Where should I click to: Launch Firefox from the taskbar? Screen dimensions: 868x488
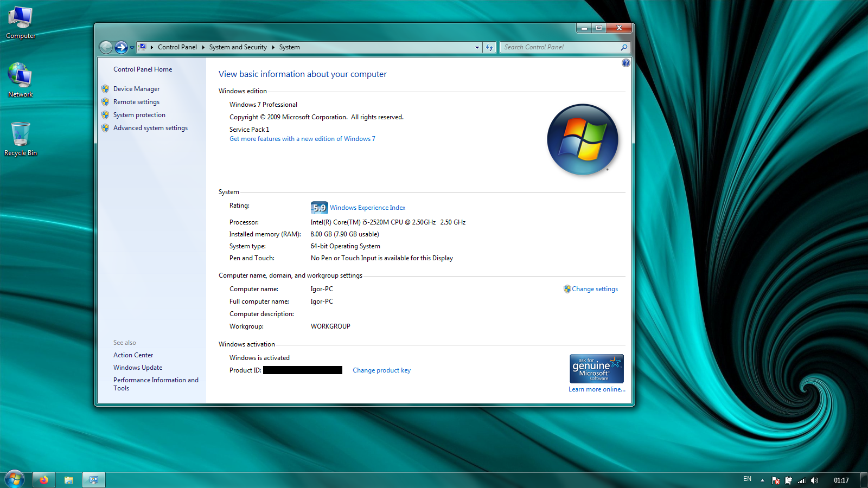[x=44, y=480]
